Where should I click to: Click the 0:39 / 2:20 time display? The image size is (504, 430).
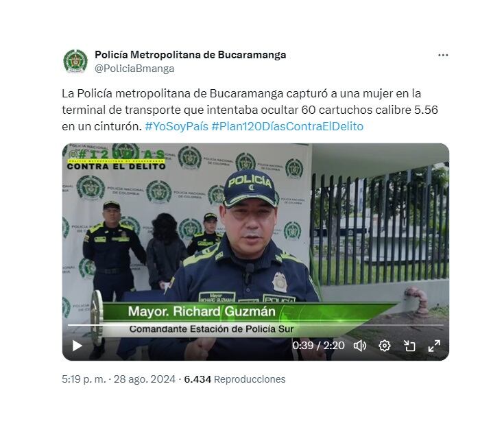[x=318, y=346]
